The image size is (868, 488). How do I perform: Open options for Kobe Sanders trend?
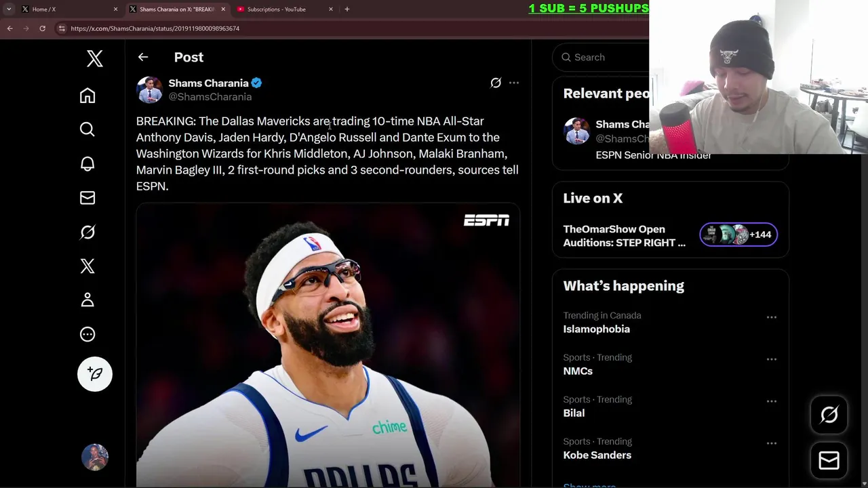pos(772,443)
